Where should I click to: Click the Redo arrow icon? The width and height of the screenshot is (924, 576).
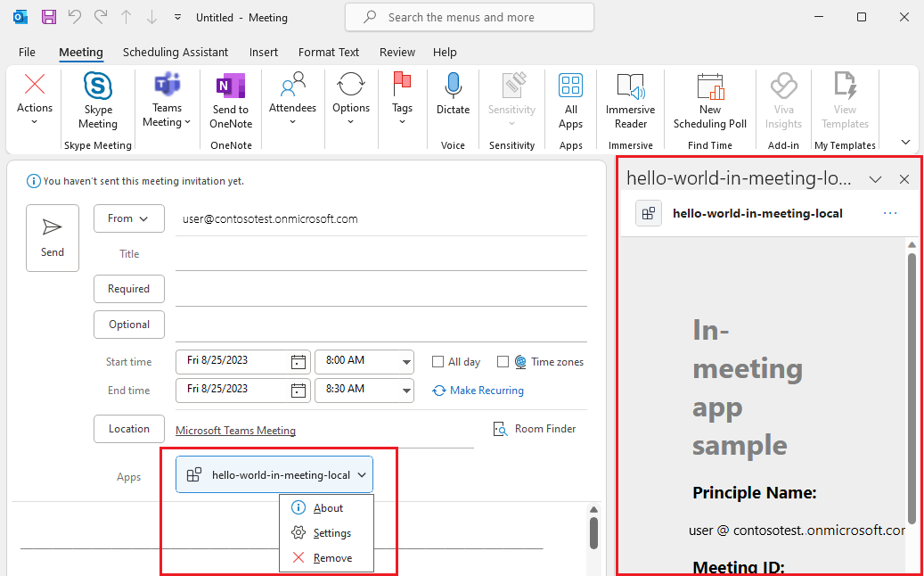[x=101, y=17]
